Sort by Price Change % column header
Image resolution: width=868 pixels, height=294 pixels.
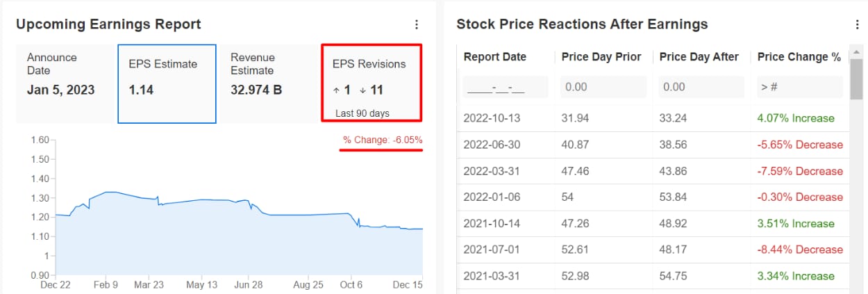[799, 57]
